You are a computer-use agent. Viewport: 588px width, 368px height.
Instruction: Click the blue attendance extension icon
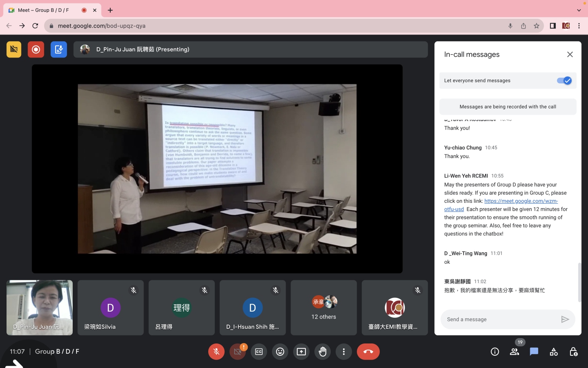pyautogui.click(x=59, y=49)
